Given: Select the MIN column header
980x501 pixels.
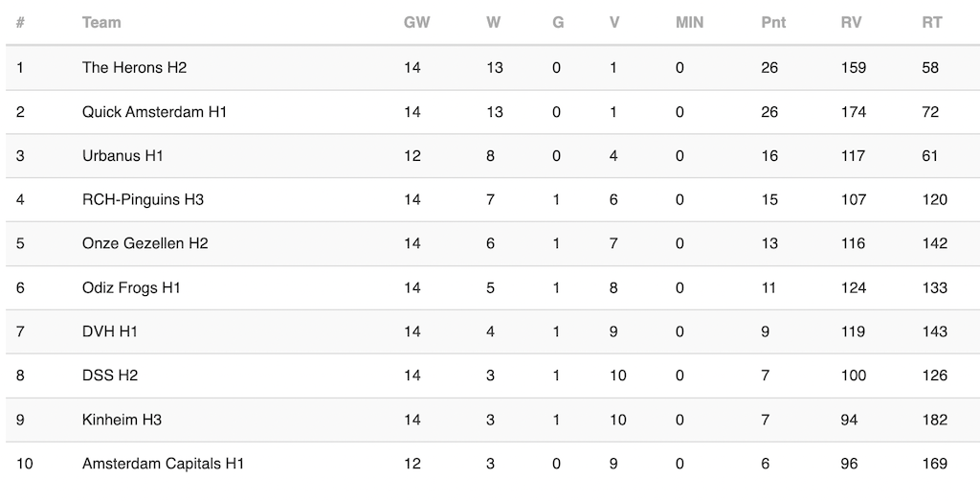Looking at the screenshot, I should coord(689,23).
